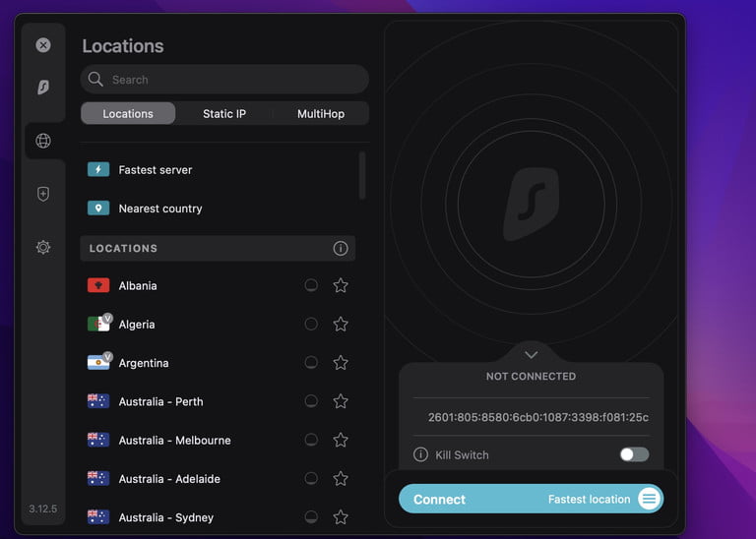This screenshot has height=539, width=756.
Task: Click the Kill Switch info icon
Action: (x=420, y=454)
